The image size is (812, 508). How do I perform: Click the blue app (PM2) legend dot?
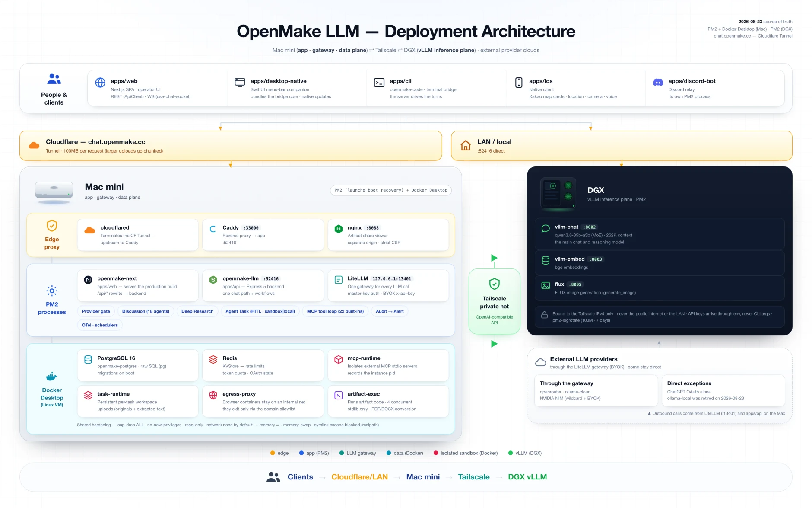point(301,453)
